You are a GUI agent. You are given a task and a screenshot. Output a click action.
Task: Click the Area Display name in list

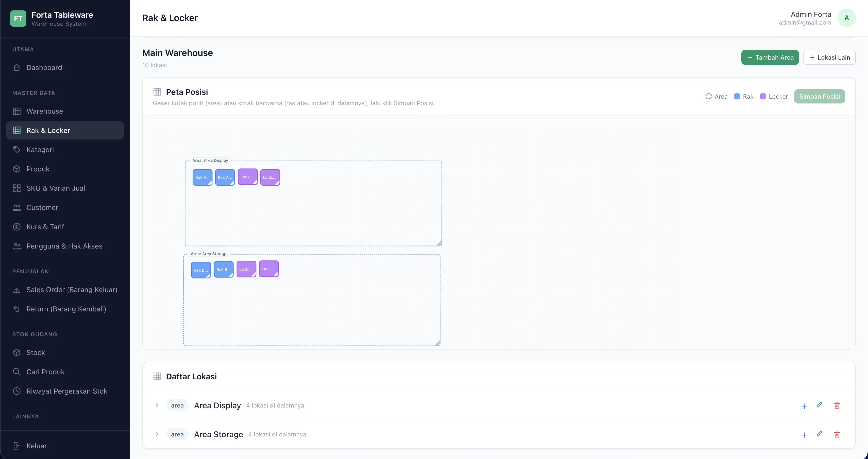[217, 405]
